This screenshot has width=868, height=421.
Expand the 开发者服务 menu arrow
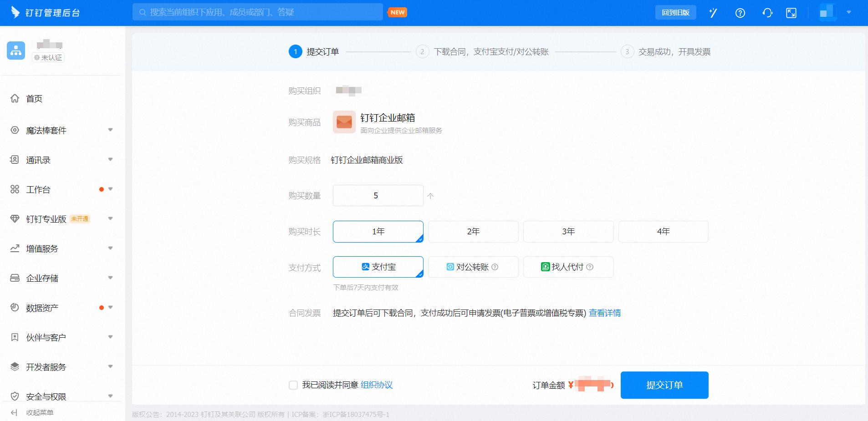coord(110,367)
